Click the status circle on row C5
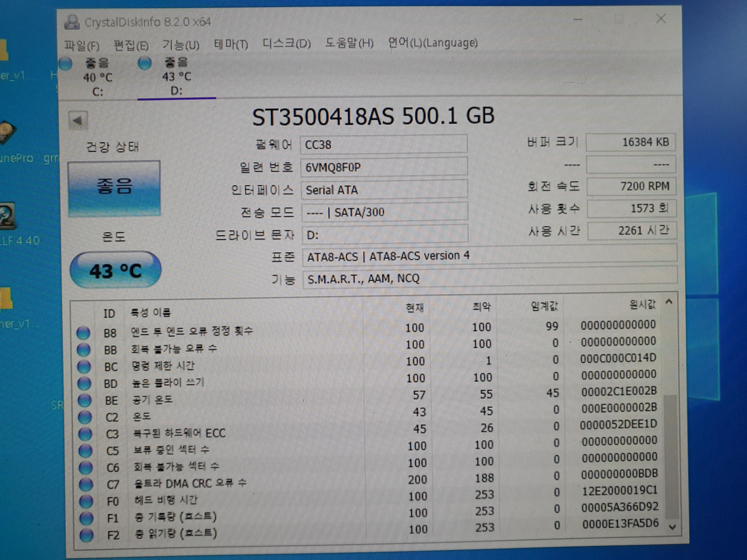Image resolution: width=747 pixels, height=560 pixels. [85, 451]
